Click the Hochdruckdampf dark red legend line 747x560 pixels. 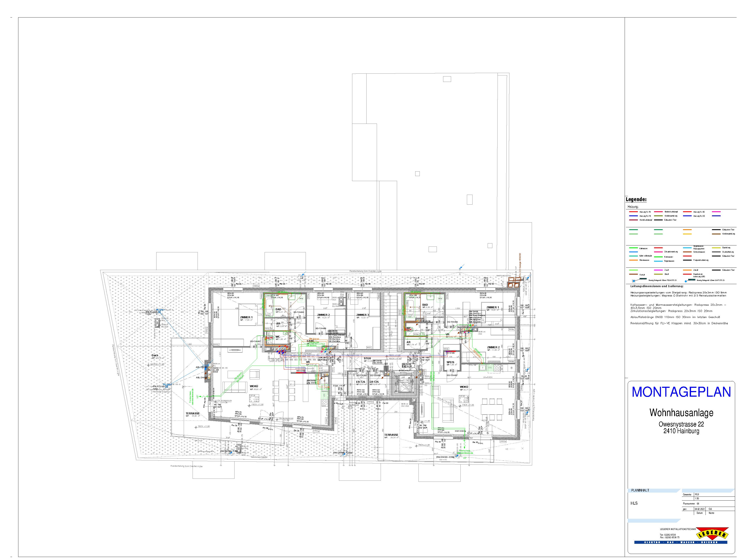point(634,220)
